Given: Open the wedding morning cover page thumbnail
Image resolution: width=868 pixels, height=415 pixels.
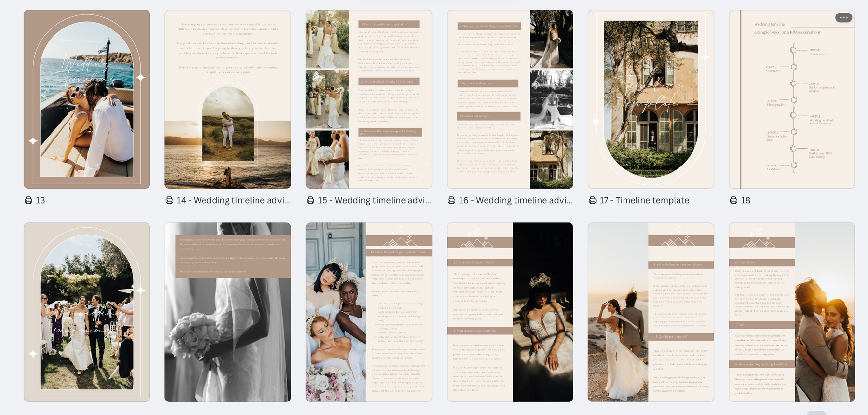Looking at the screenshot, I should point(87,312).
